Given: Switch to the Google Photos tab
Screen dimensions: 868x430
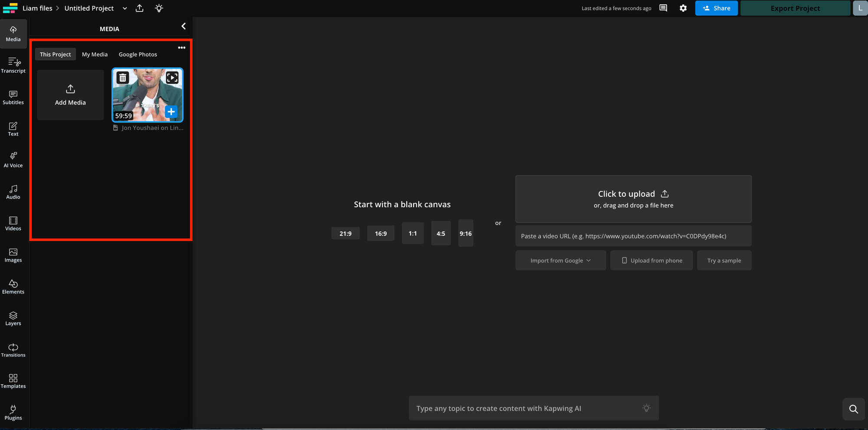Looking at the screenshot, I should tap(138, 54).
